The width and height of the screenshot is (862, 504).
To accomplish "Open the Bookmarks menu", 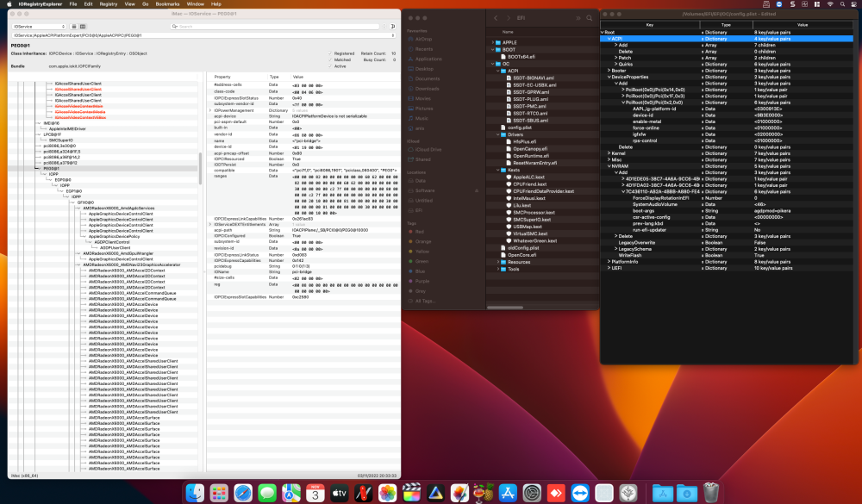I will click(168, 3).
